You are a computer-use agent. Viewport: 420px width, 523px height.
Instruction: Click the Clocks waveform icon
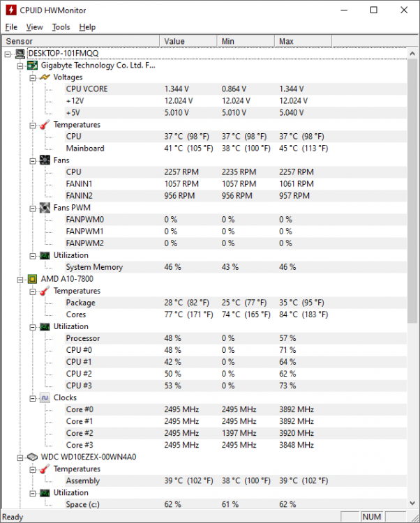click(x=45, y=397)
